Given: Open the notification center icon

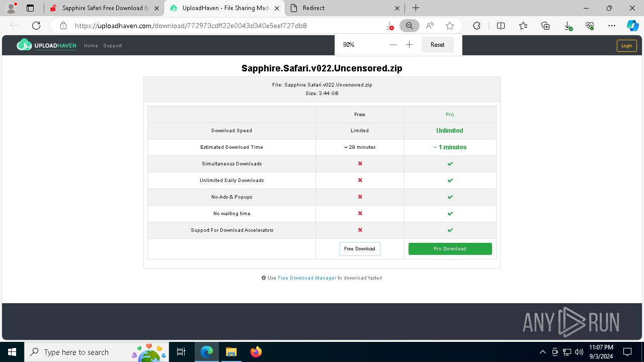Looking at the screenshot, I should (x=627, y=352).
